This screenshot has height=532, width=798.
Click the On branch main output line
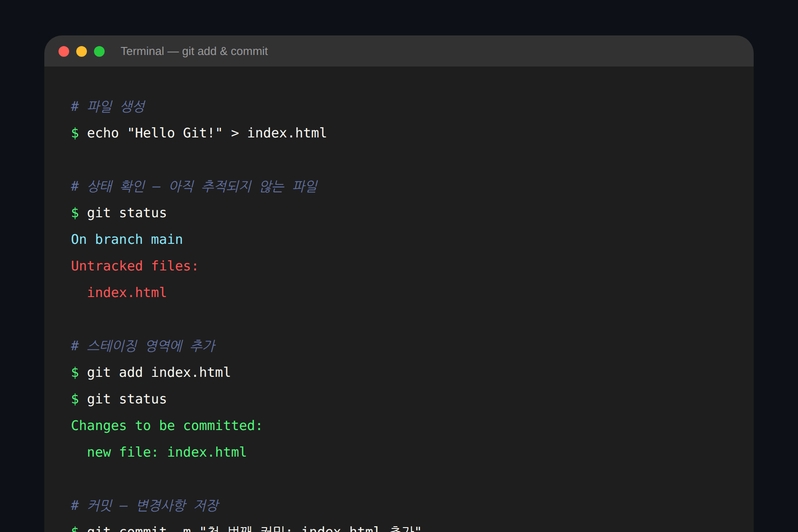126,239
